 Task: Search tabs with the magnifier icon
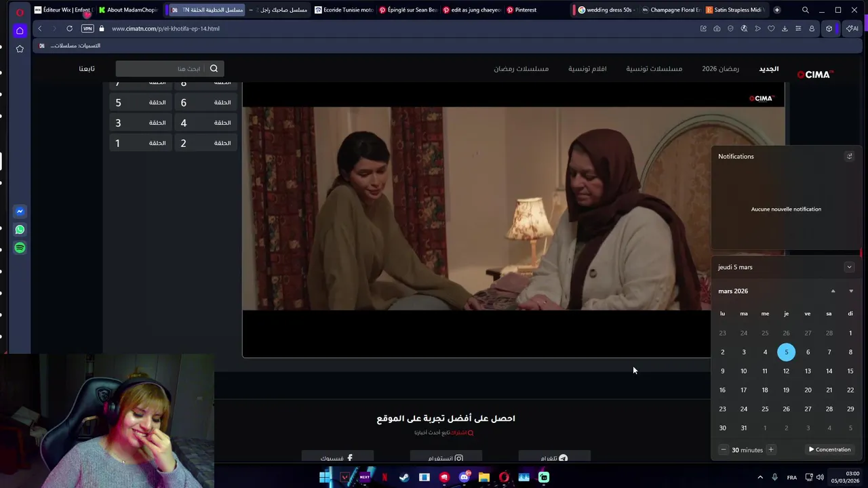point(805,10)
